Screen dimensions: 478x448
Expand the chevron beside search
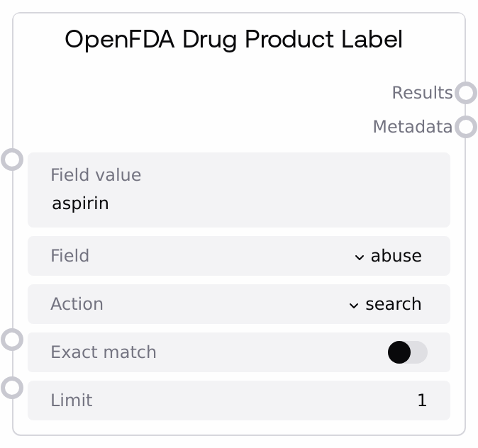click(354, 305)
